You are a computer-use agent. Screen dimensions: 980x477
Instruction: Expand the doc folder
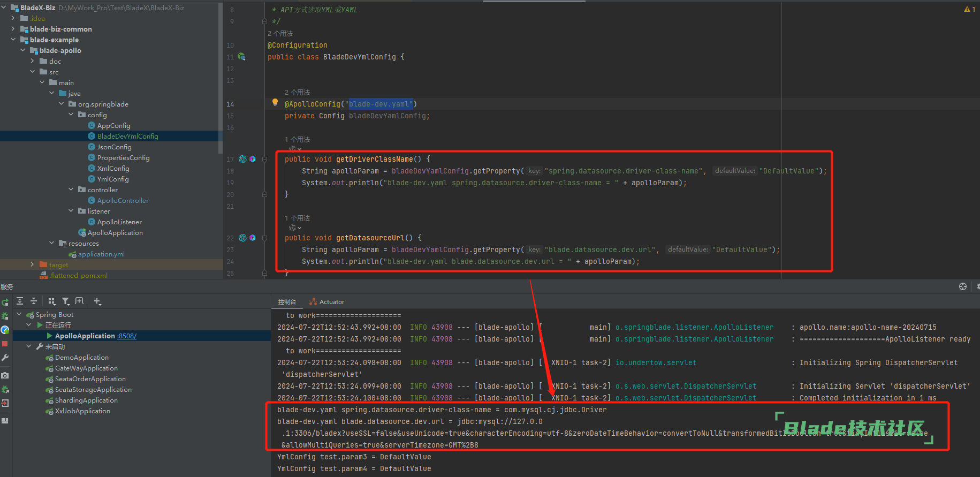point(33,61)
